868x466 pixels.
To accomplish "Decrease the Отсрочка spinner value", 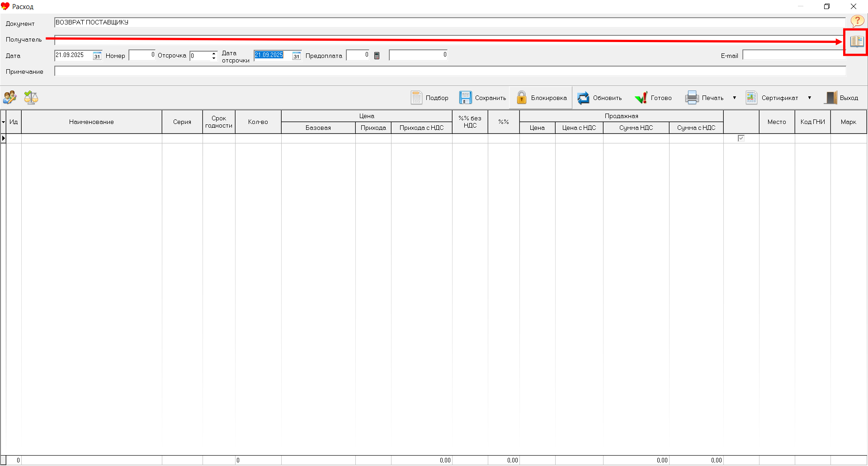I will 214,58.
